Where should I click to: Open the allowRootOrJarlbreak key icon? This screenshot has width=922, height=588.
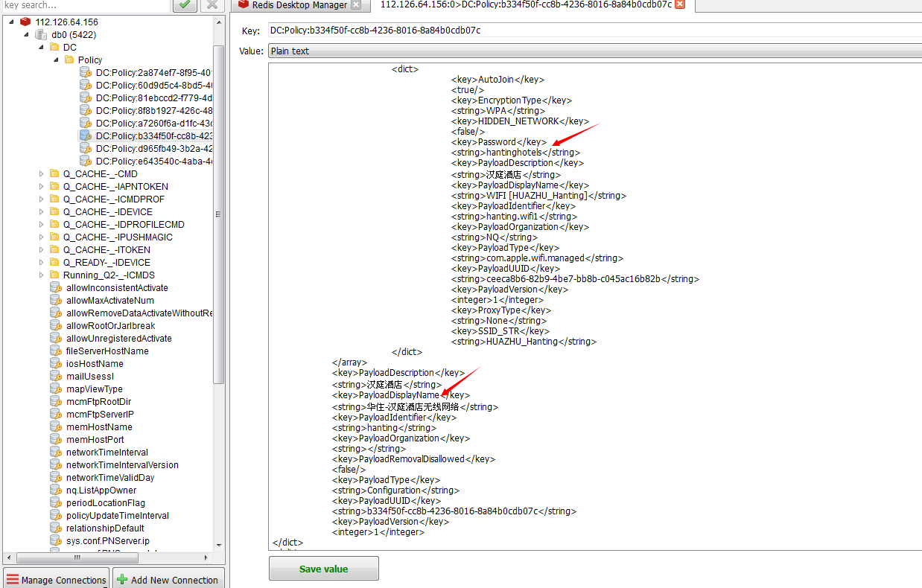click(x=55, y=325)
